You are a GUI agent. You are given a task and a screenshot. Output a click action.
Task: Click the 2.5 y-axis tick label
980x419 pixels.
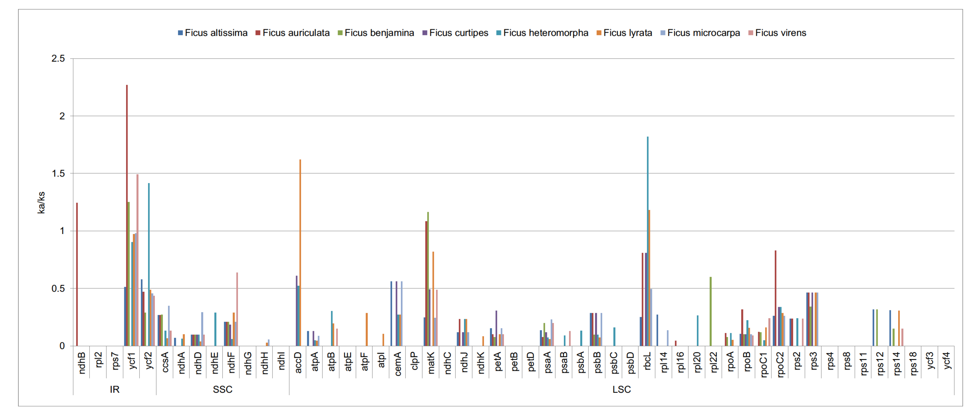click(x=58, y=59)
